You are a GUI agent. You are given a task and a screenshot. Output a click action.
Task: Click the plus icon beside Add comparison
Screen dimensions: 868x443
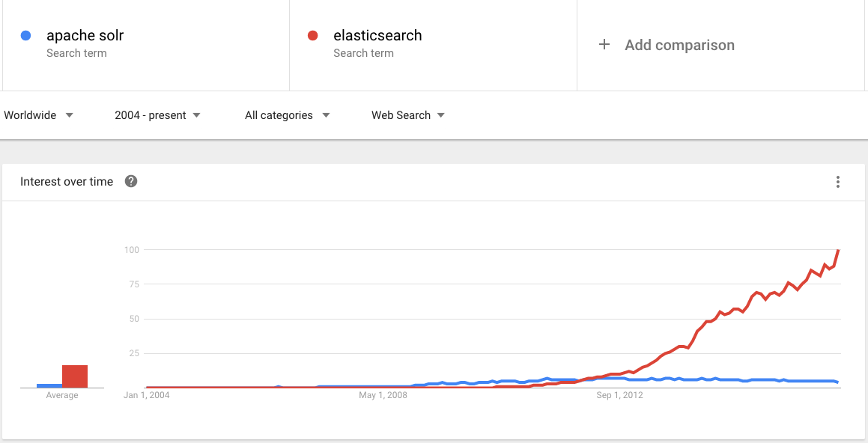point(604,45)
